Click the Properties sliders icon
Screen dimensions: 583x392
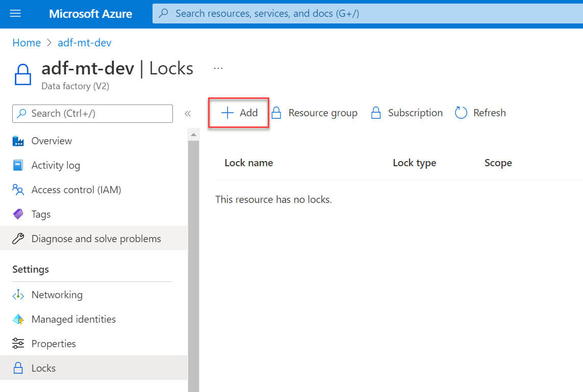18,344
